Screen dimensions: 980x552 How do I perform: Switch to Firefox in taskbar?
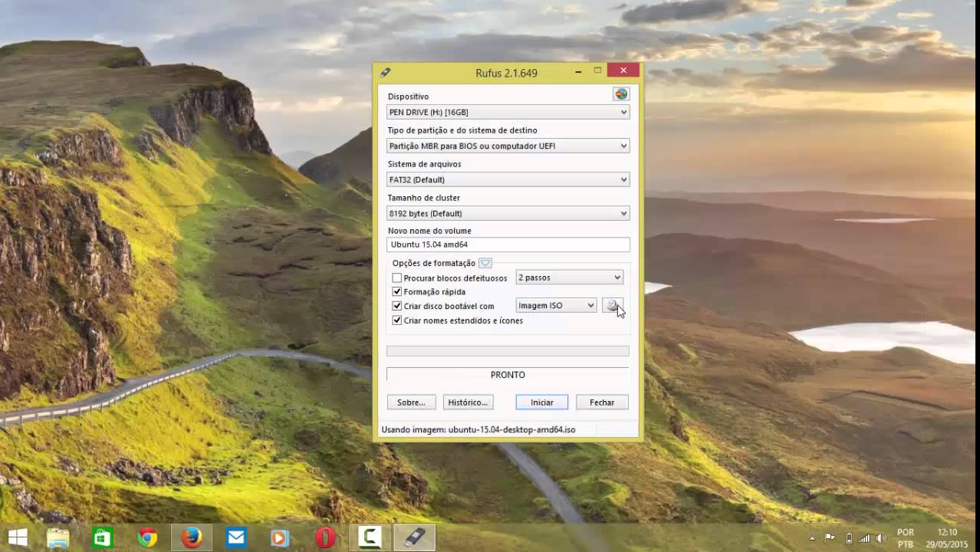click(x=192, y=537)
